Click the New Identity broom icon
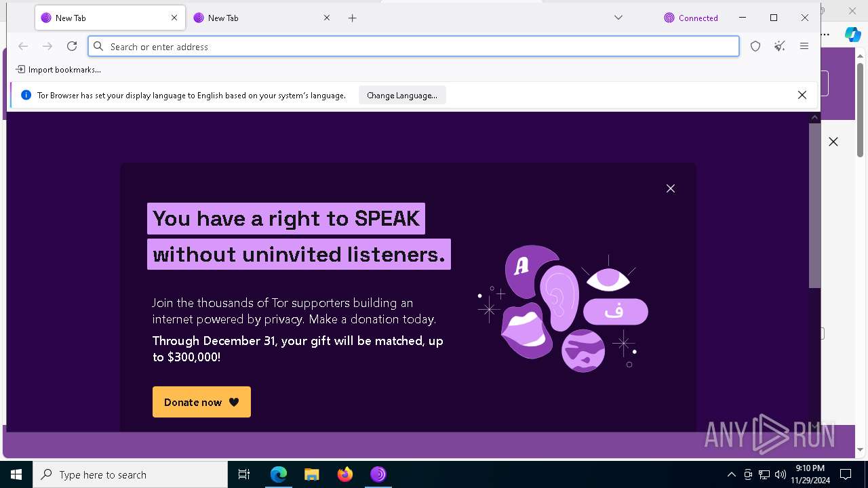Screen dimensions: 868x488 (x=780, y=46)
